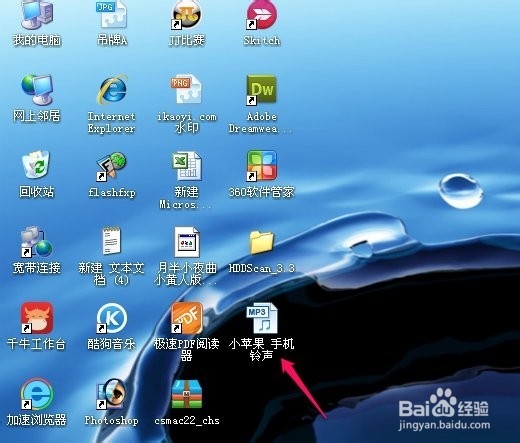
Task: Click the 千牛工作台 label text
Action: 36,344
